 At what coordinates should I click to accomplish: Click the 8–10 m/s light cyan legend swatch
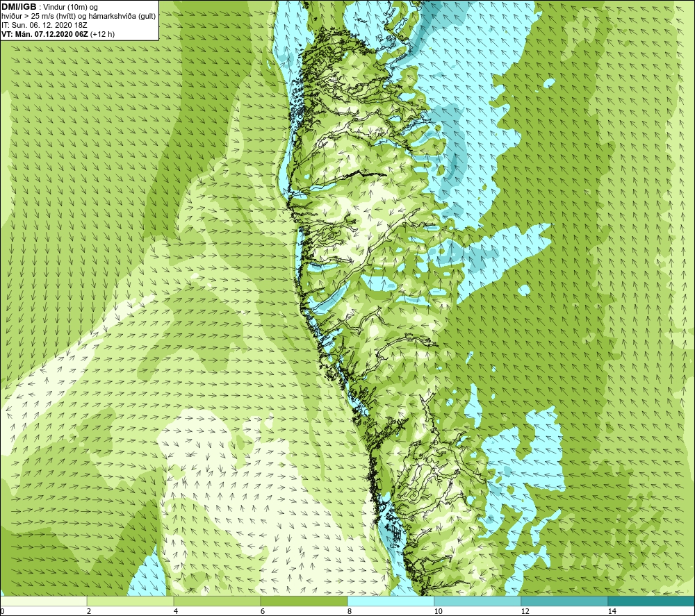click(x=391, y=601)
